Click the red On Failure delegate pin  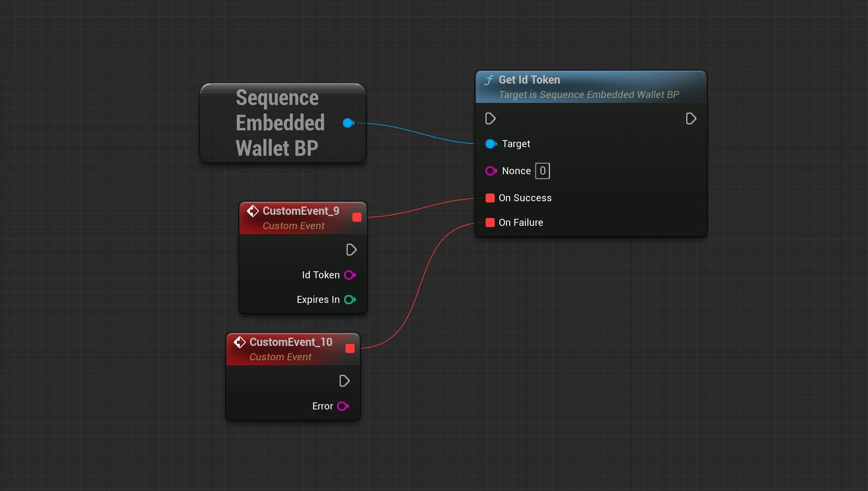(x=490, y=223)
